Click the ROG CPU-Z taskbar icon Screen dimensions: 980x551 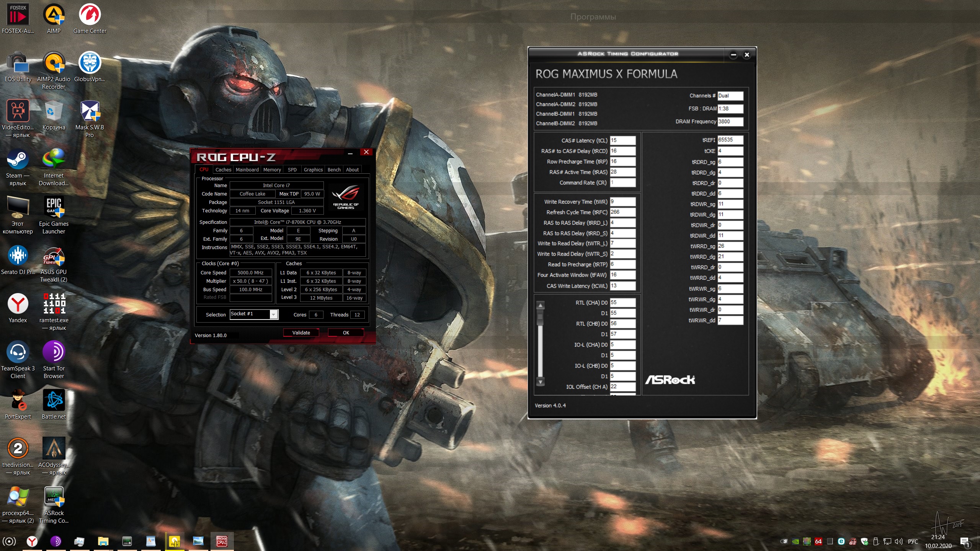(222, 541)
